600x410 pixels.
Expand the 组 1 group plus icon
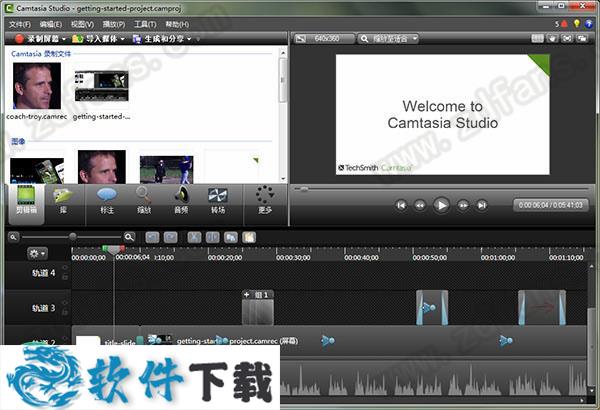(247, 294)
